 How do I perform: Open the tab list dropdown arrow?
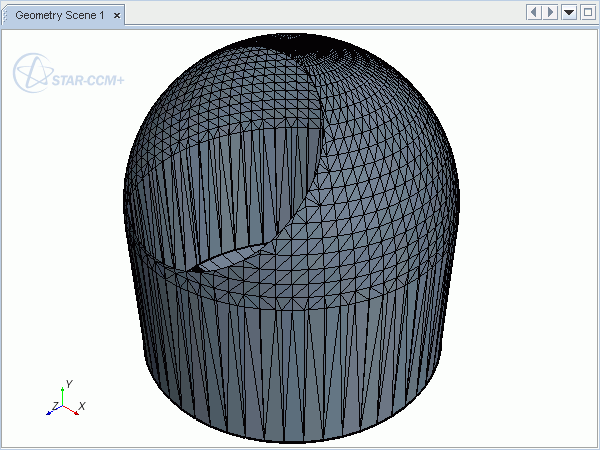(569, 12)
